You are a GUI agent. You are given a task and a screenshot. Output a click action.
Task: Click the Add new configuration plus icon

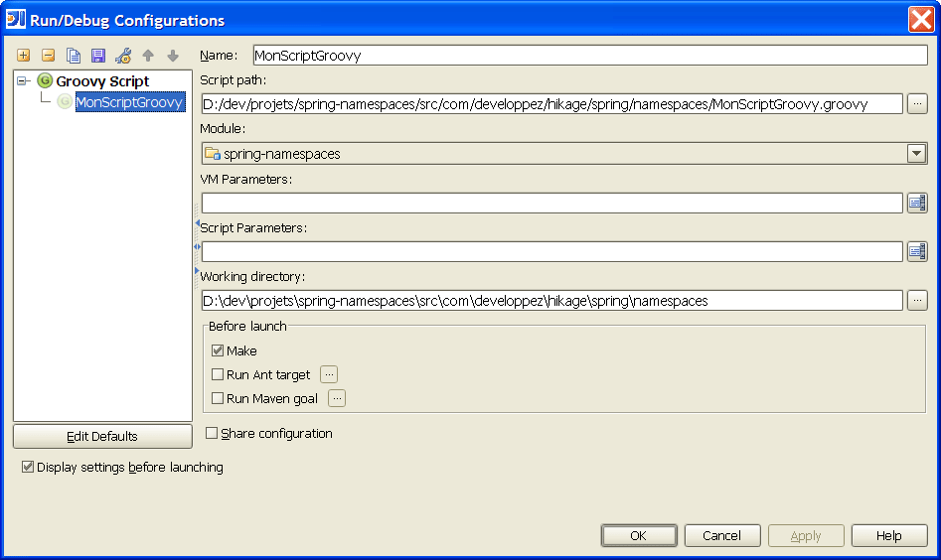pyautogui.click(x=24, y=56)
